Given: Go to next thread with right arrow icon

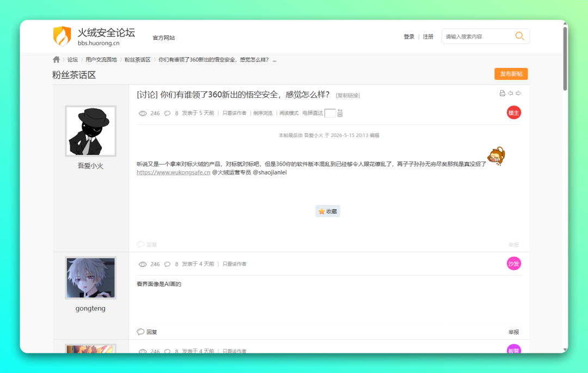Looking at the screenshot, I should [x=518, y=94].
